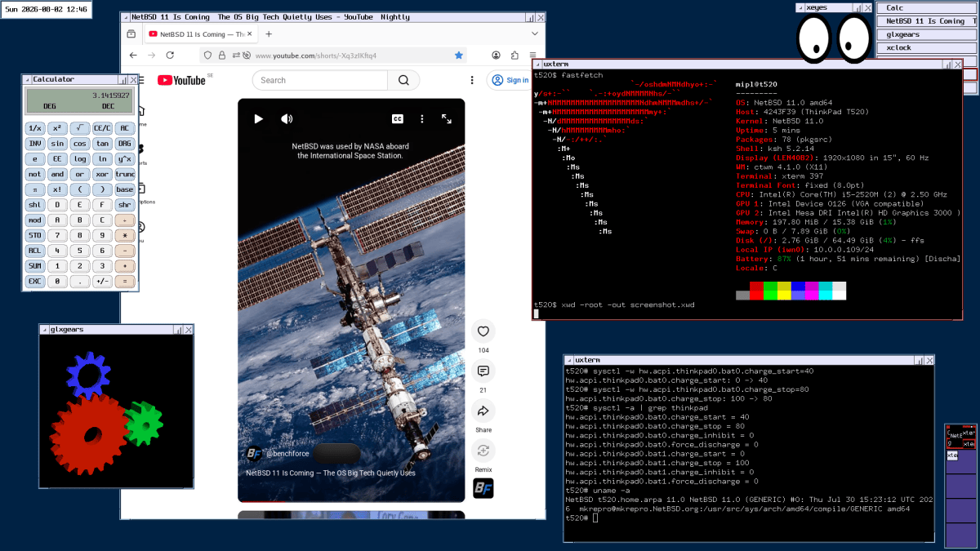Click calculator +/- sign key

(x=102, y=281)
